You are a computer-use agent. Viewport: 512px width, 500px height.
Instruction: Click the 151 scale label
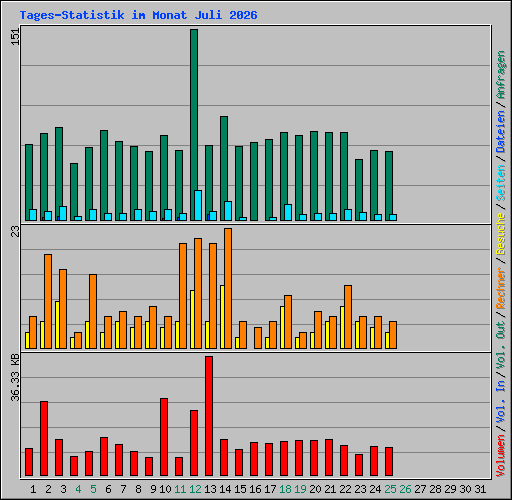pyautogui.click(x=15, y=37)
